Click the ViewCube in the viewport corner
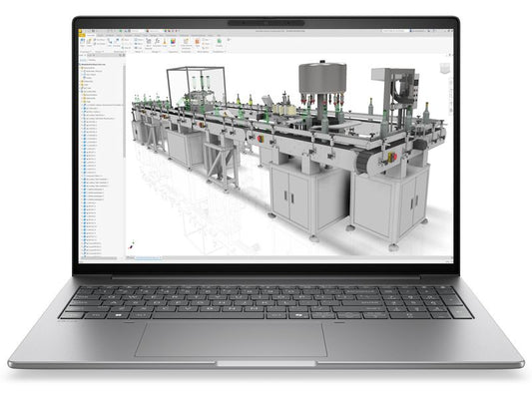Screen dimensions: 532x399 (x=444, y=68)
